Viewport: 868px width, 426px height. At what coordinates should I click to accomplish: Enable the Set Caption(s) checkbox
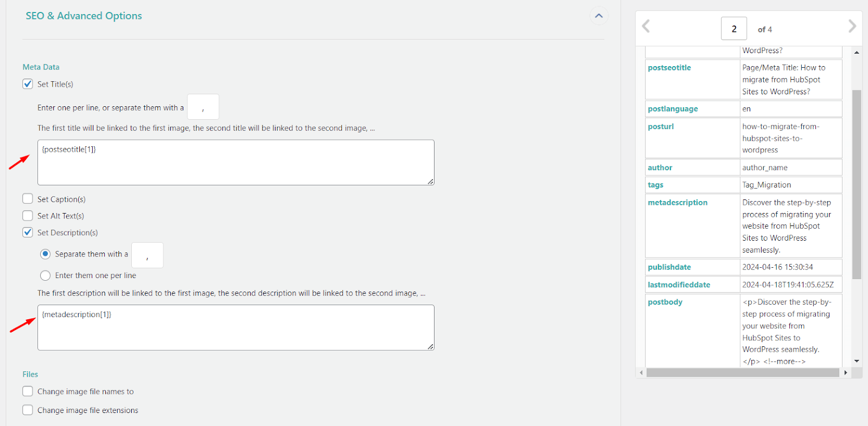28,199
